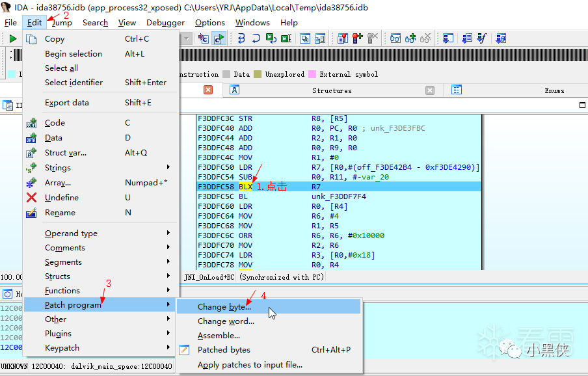Choose Change word... menu entry
Viewport: 588px width, 376px height.
(x=269, y=321)
